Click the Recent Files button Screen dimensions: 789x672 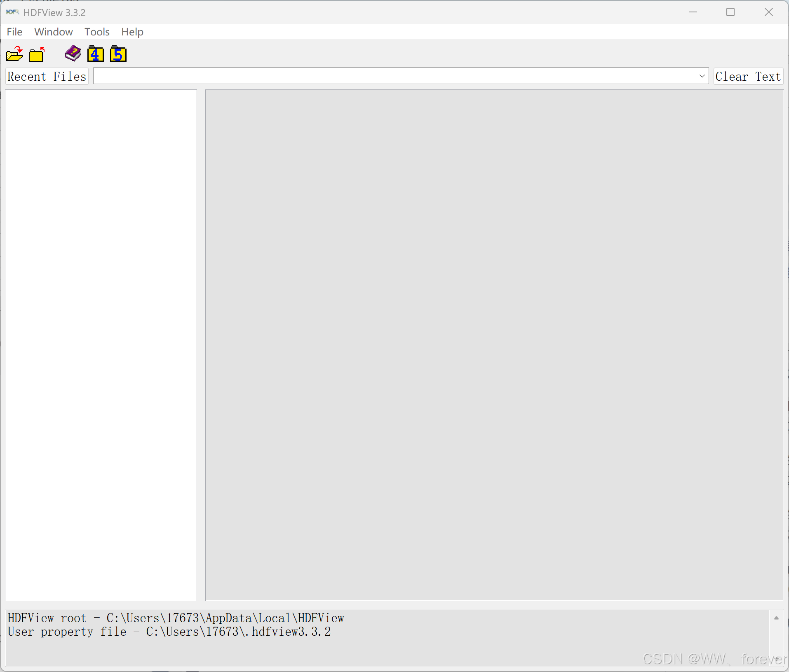47,76
